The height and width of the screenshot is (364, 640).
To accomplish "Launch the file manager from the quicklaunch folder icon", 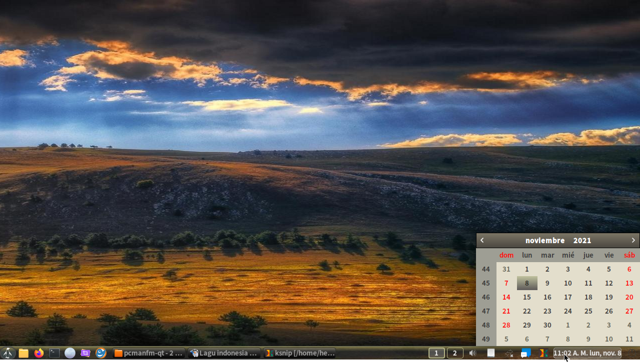I will tap(23, 353).
